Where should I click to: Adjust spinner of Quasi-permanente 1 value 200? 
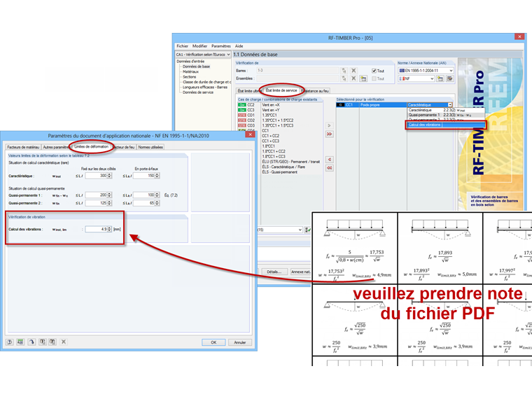(109, 195)
